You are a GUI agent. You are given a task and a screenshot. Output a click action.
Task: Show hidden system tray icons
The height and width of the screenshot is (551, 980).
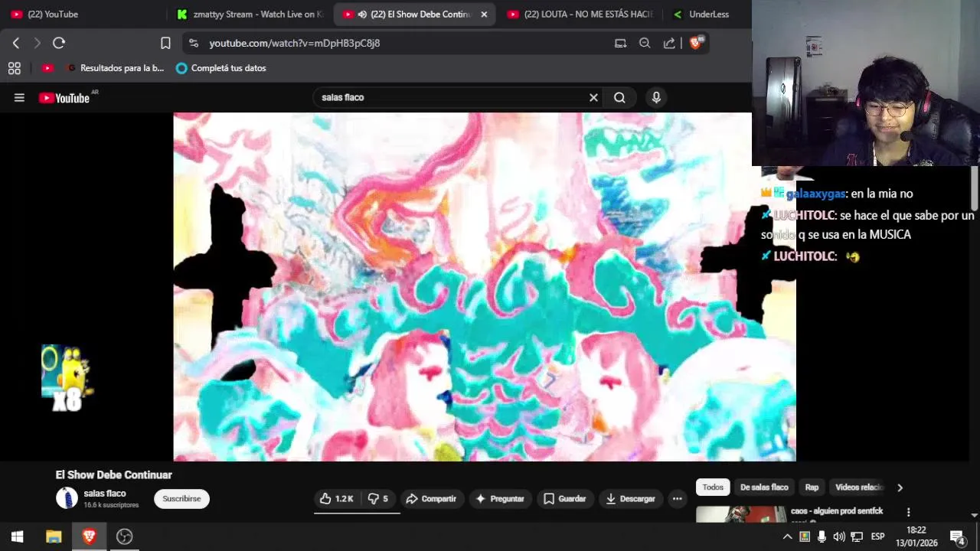pyautogui.click(x=786, y=536)
